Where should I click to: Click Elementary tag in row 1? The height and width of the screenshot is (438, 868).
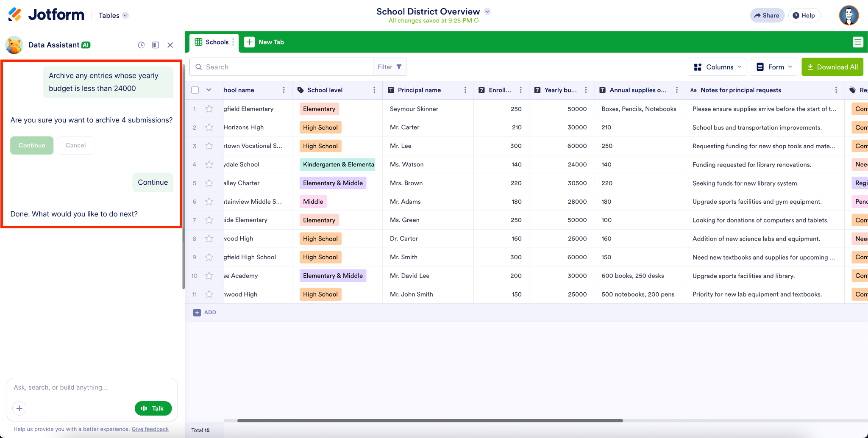coord(319,109)
